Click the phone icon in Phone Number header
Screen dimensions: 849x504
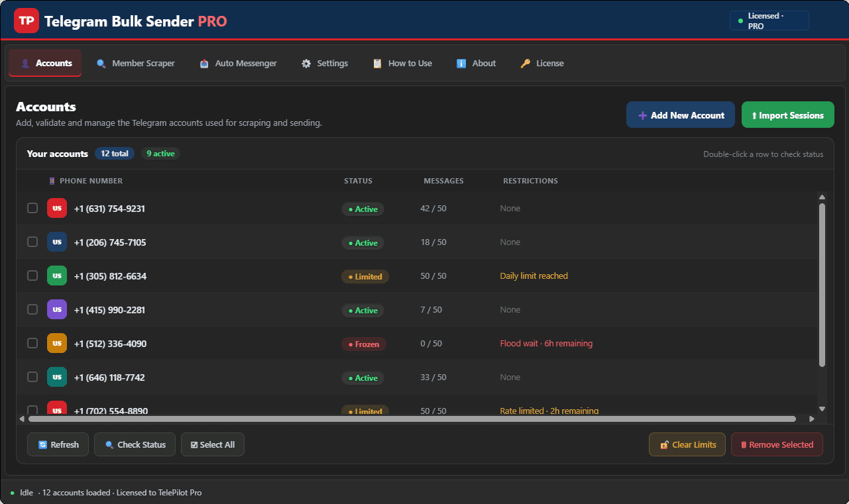[52, 181]
